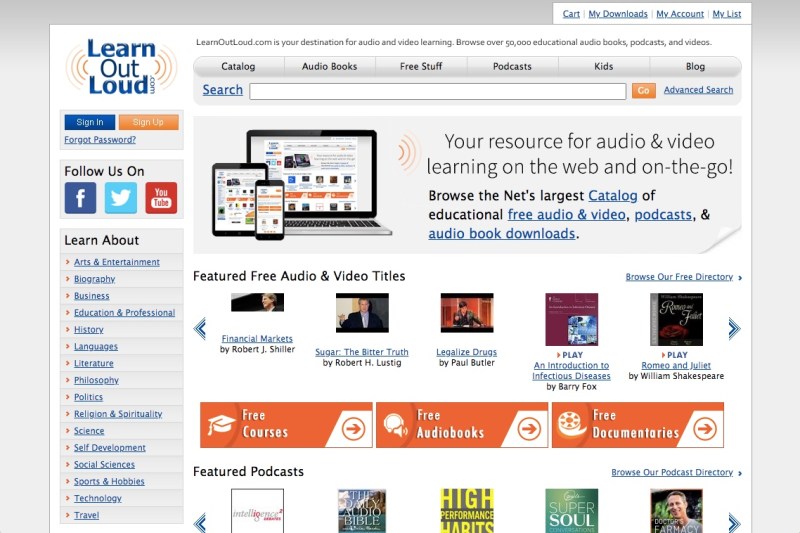This screenshot has width=800, height=533.
Task: Click PLAY for Introduction to Infectious Diseases
Action: [x=570, y=355]
